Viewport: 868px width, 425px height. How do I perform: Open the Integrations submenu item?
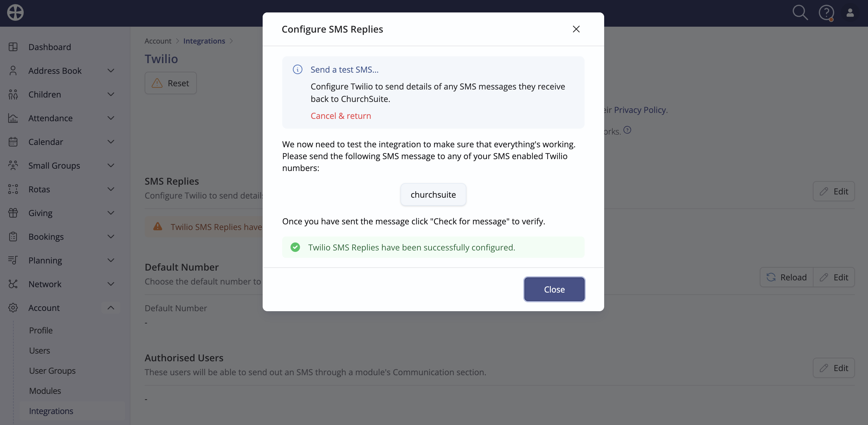point(51,411)
